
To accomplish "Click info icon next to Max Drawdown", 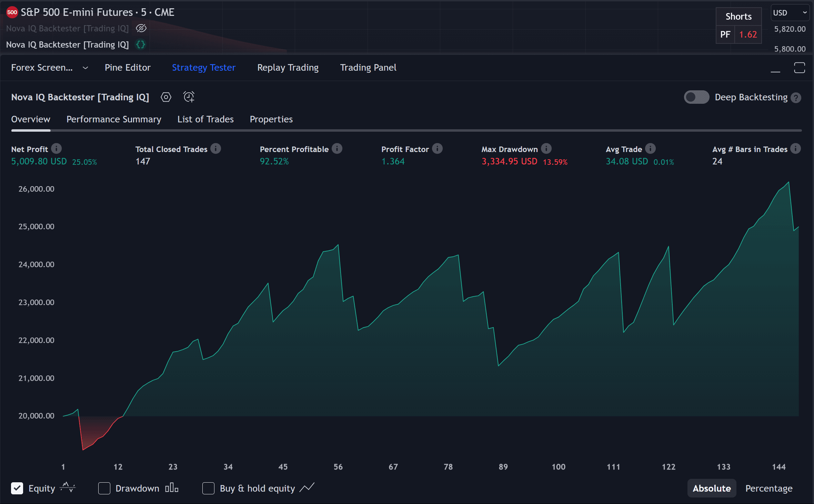I will pos(546,149).
